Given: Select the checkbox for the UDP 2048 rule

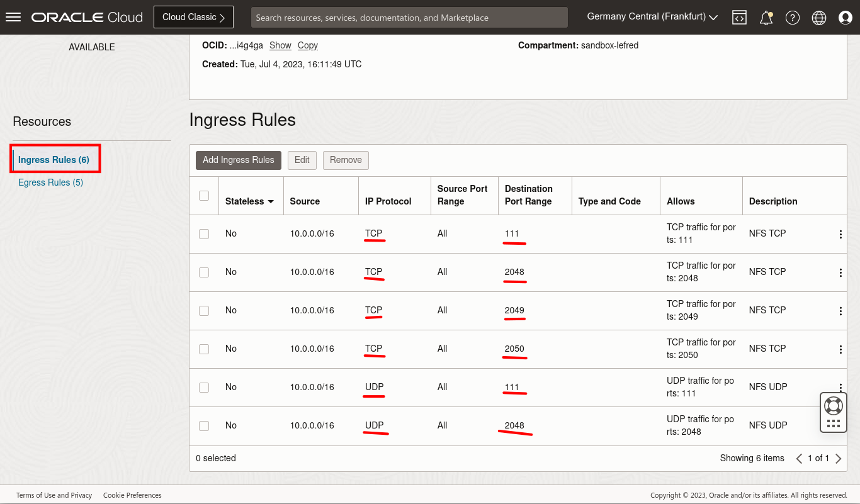Looking at the screenshot, I should (204, 425).
